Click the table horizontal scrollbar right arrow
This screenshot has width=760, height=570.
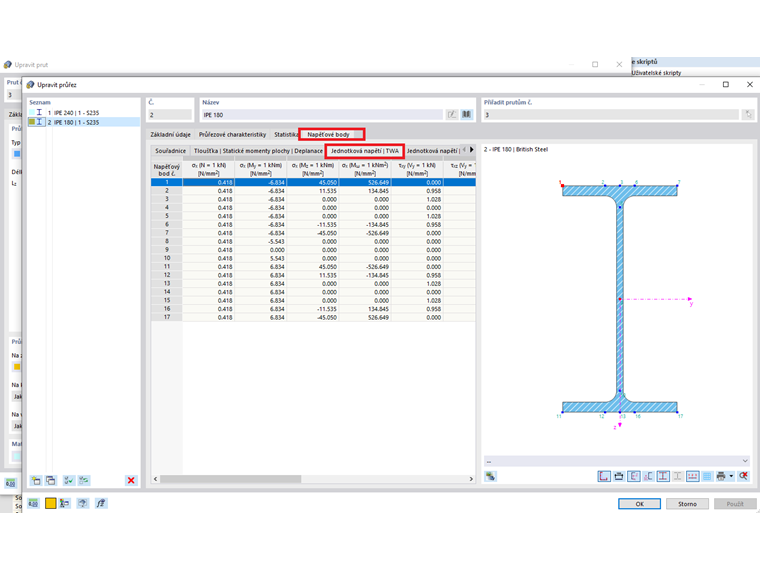click(471, 479)
